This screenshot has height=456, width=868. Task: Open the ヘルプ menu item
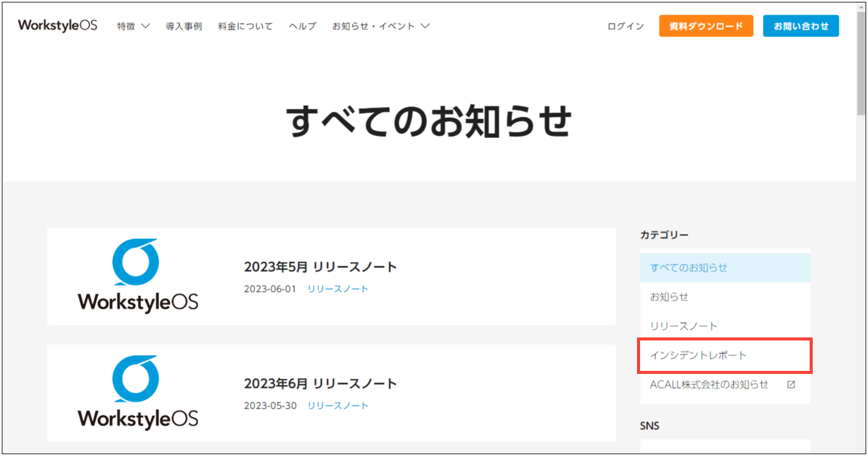(x=302, y=26)
